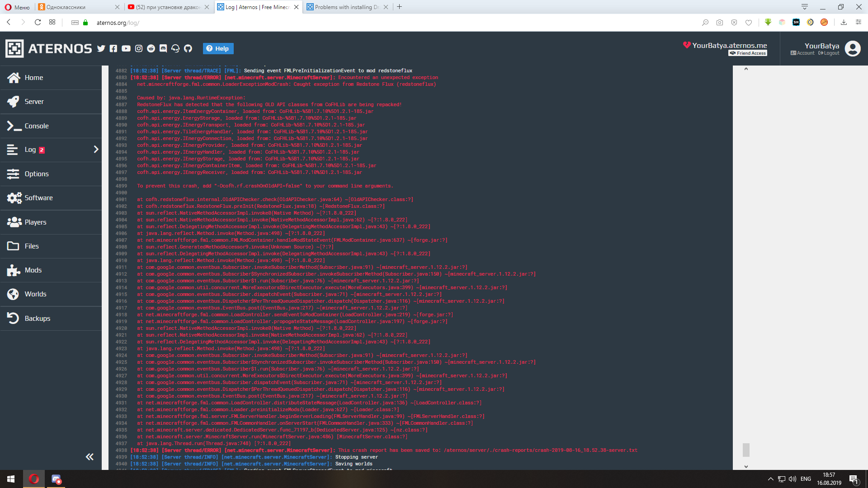Click the pastel cube extension icon
This screenshot has height=488, width=868.
[x=782, y=22]
